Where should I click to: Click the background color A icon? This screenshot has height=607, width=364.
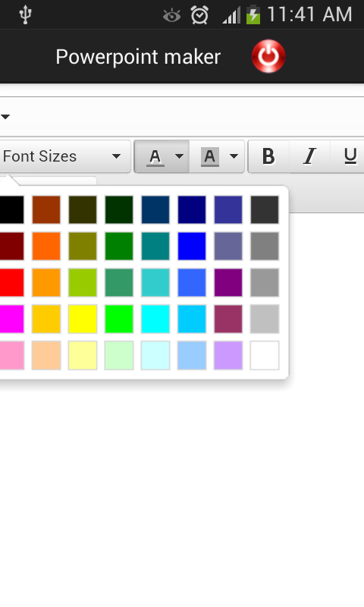(209, 157)
